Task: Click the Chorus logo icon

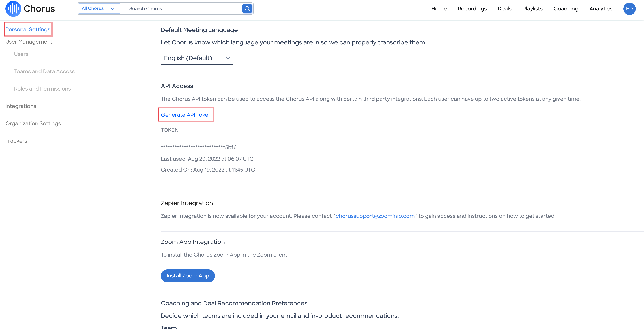Action: pos(13,9)
